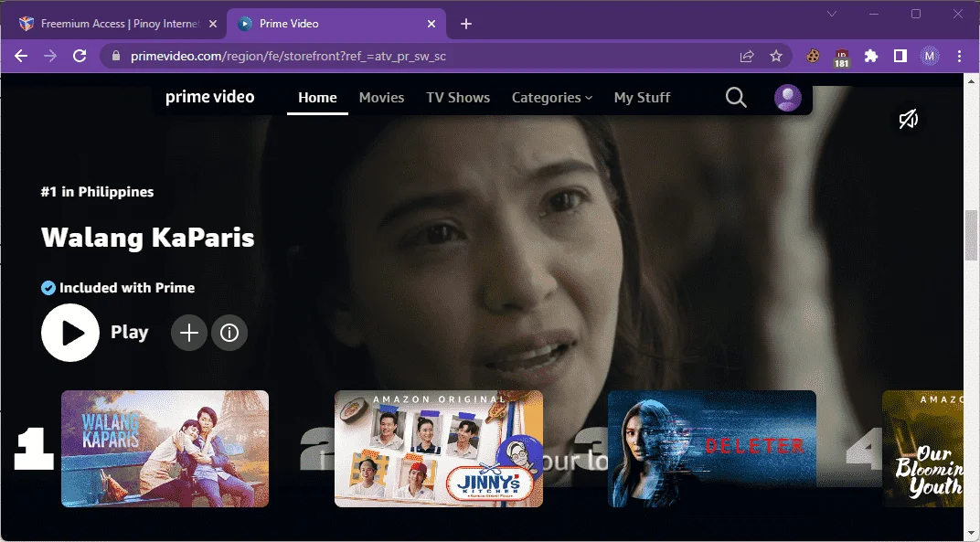The height and width of the screenshot is (542, 980).
Task: Open Chrome three-dot menu
Action: coord(959,57)
